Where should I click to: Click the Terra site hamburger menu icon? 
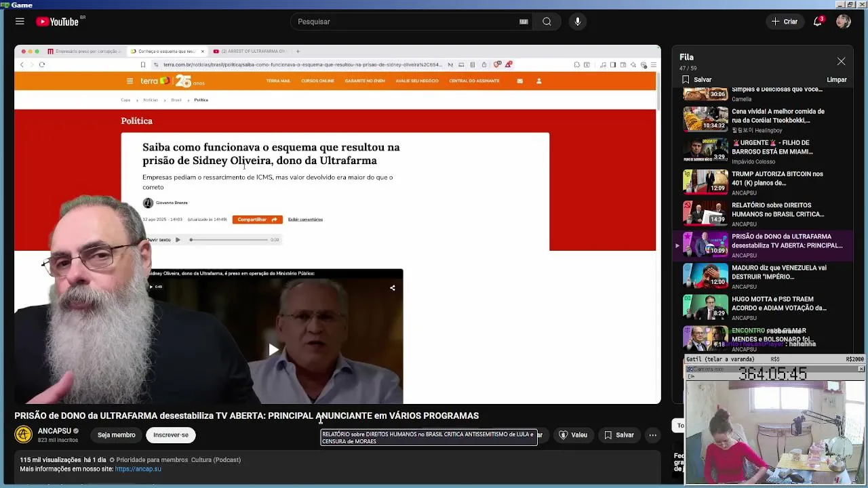point(130,81)
